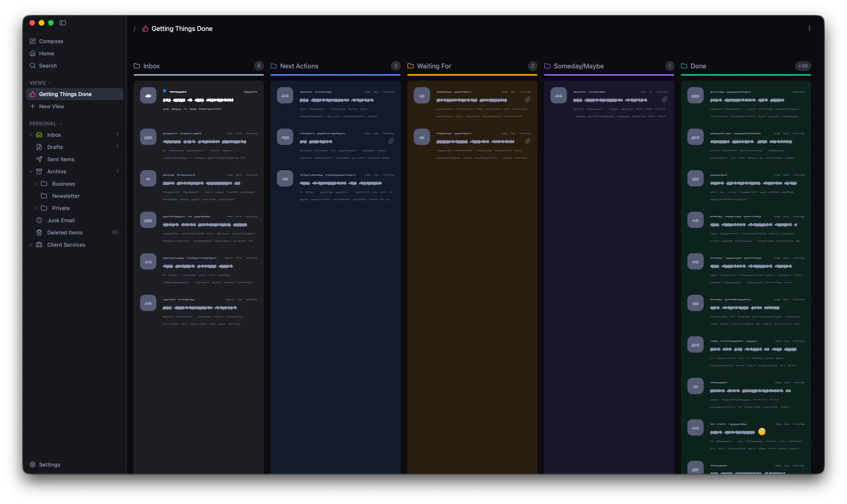The width and height of the screenshot is (847, 504).
Task: Open the Junk Email folder icon
Action: 39,220
